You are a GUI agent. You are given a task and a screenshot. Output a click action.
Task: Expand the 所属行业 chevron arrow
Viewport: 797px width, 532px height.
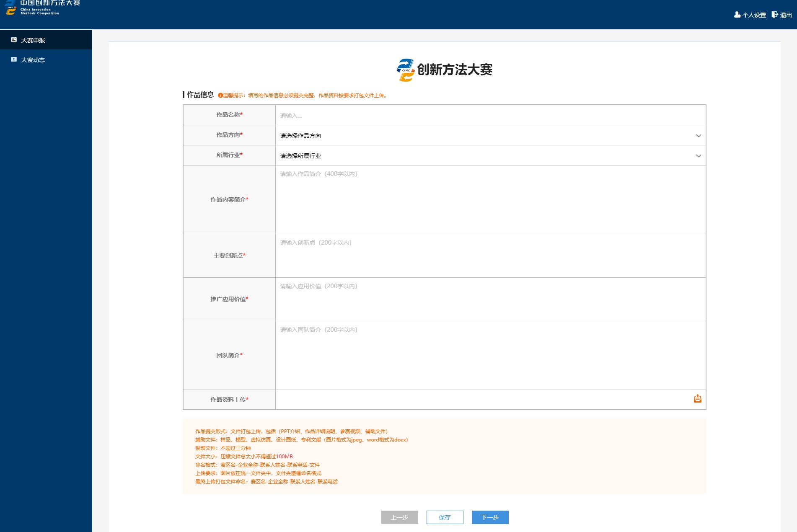tap(698, 156)
